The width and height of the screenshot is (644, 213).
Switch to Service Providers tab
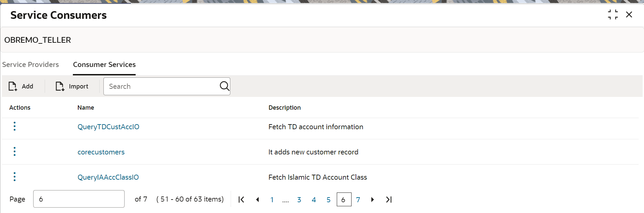coord(31,65)
